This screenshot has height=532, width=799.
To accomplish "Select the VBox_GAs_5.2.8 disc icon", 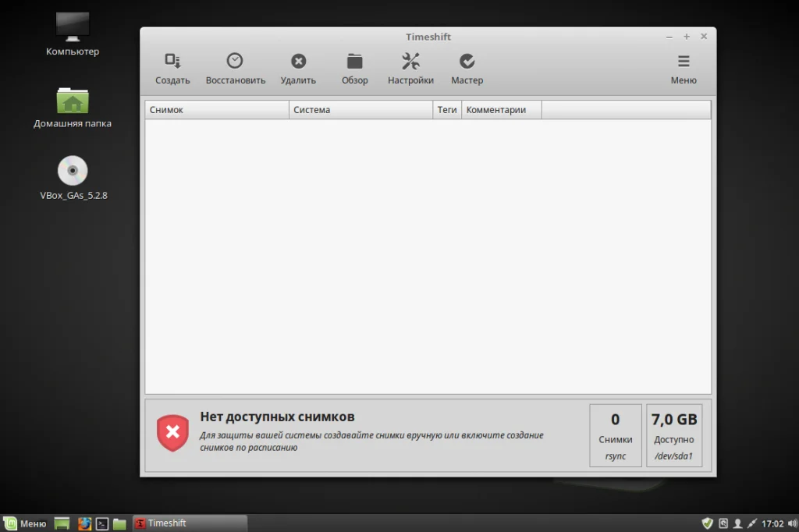I will [x=73, y=178].
